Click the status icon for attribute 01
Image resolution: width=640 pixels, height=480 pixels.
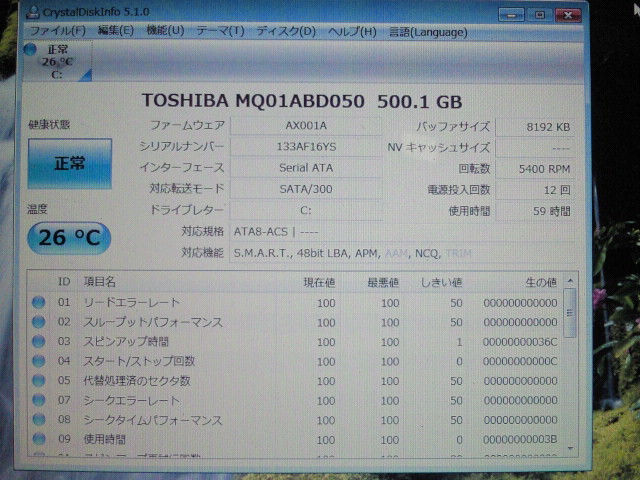tap(38, 302)
